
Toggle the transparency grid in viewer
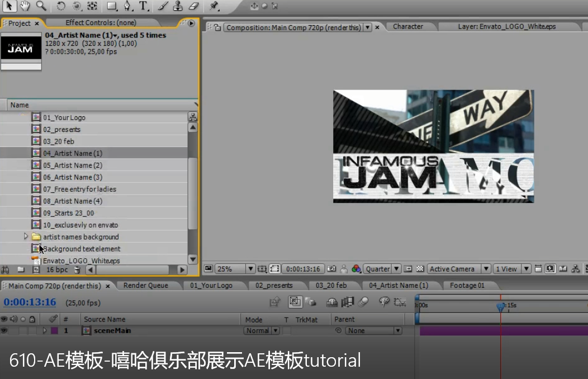[420, 269]
